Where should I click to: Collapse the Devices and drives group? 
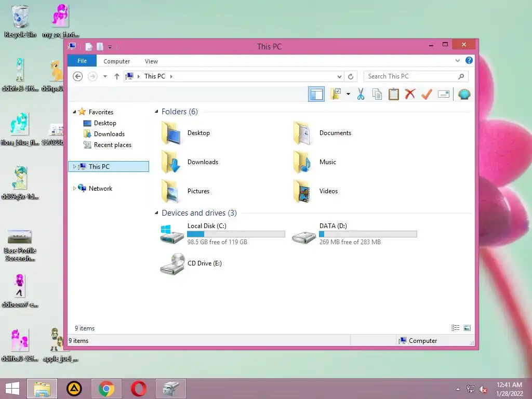(156, 213)
